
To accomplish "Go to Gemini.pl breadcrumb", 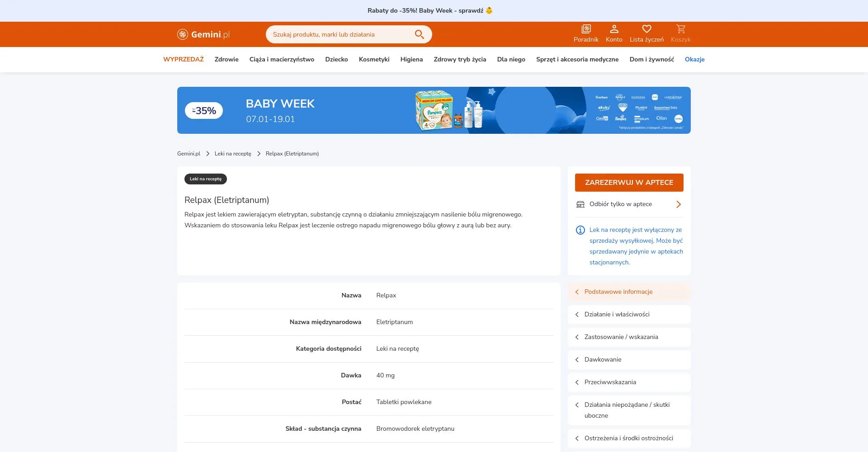I will coord(189,154).
